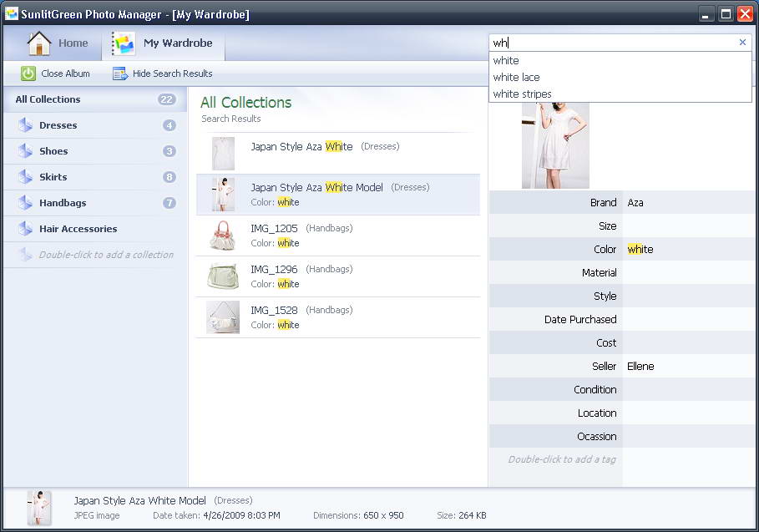The image size is (759, 532).
Task: Select the Handbags collection
Action: [x=95, y=203]
